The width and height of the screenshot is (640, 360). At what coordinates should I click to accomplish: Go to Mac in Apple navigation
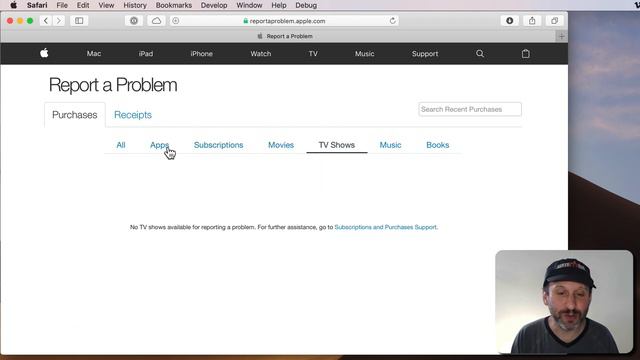pyautogui.click(x=94, y=53)
